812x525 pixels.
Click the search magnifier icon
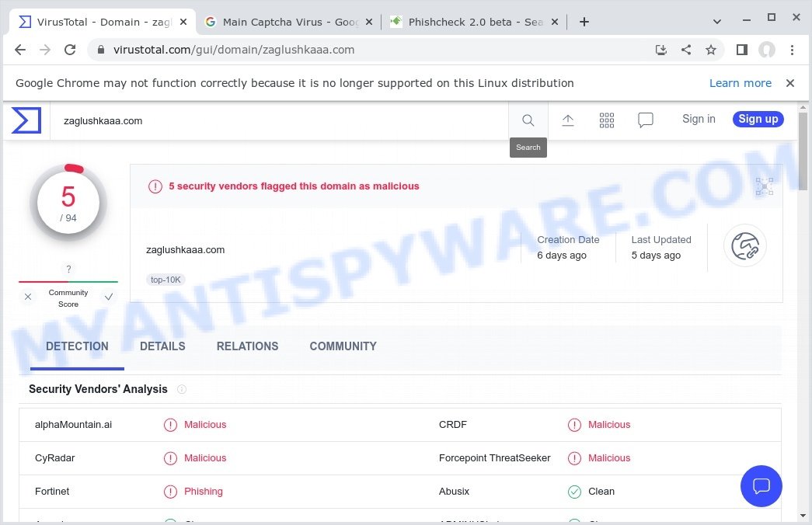point(528,120)
